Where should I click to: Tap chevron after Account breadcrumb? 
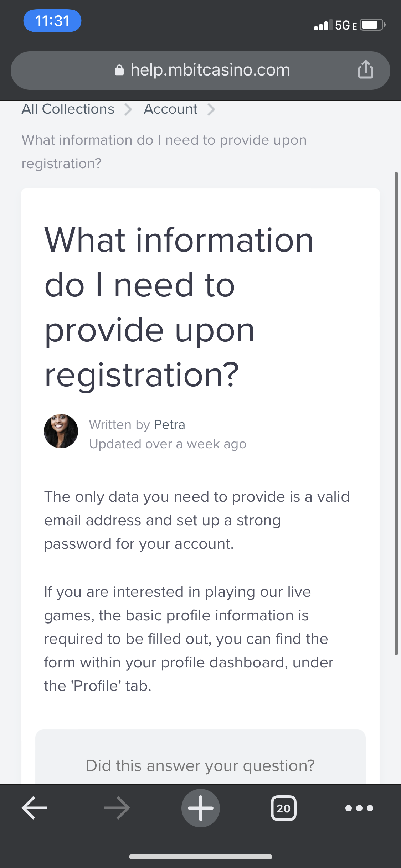pos(211,109)
